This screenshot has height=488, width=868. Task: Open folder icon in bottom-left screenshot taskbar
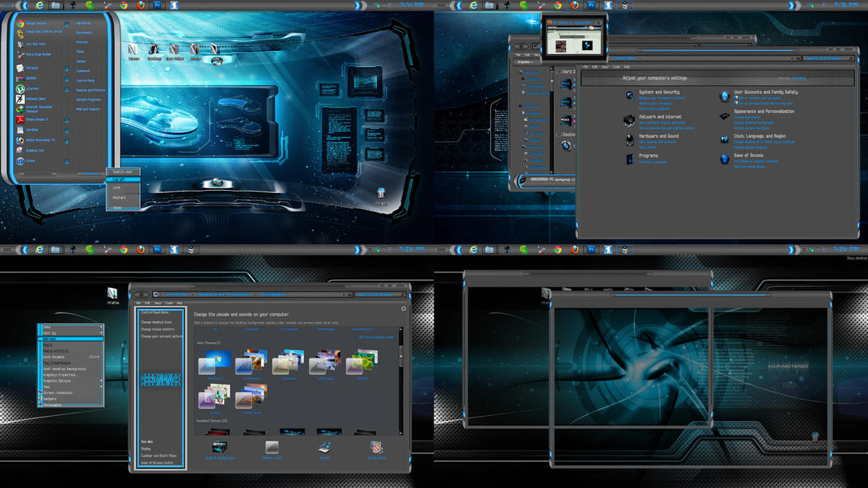pos(55,250)
